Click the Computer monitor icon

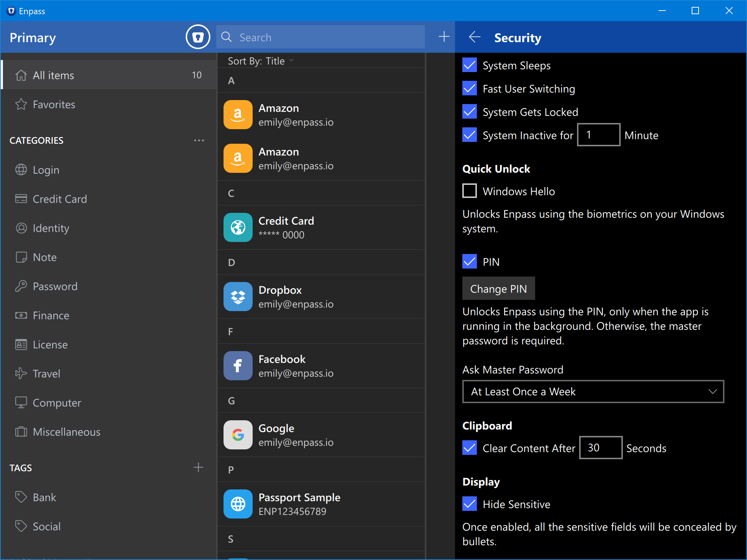pos(21,403)
